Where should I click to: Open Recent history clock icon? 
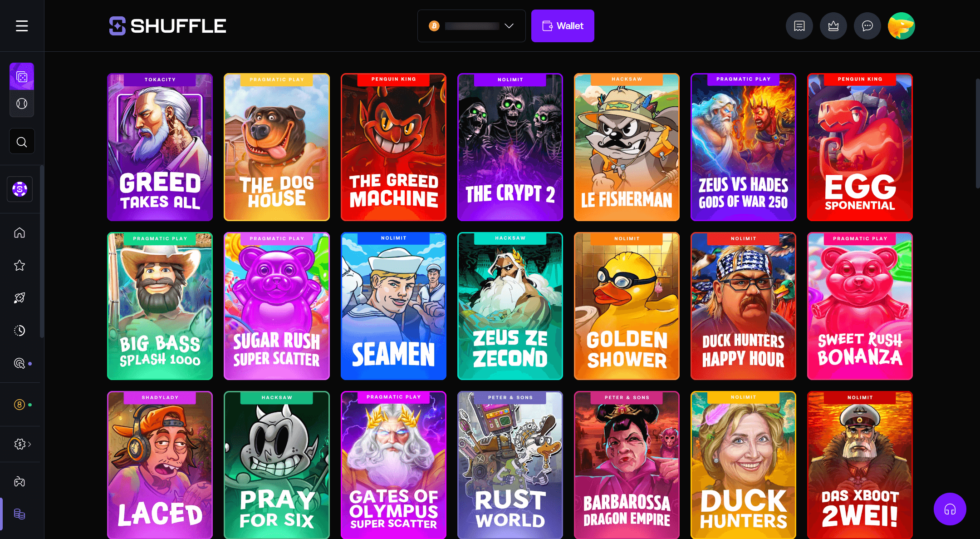coord(20,331)
